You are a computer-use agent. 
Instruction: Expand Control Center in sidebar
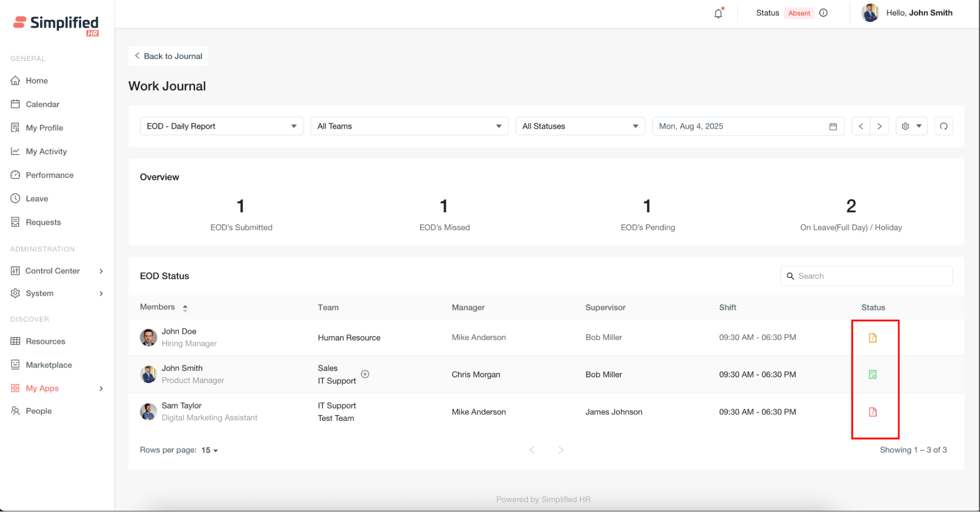pyautogui.click(x=57, y=271)
